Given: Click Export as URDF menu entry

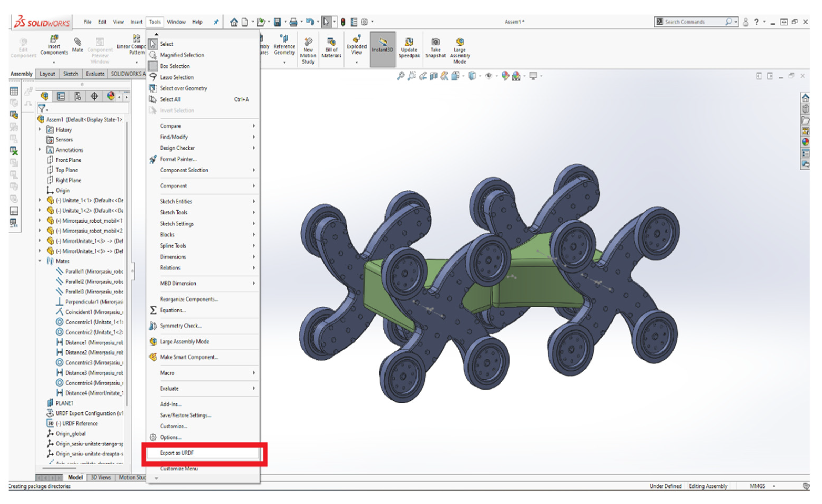Looking at the screenshot, I should point(177,453).
